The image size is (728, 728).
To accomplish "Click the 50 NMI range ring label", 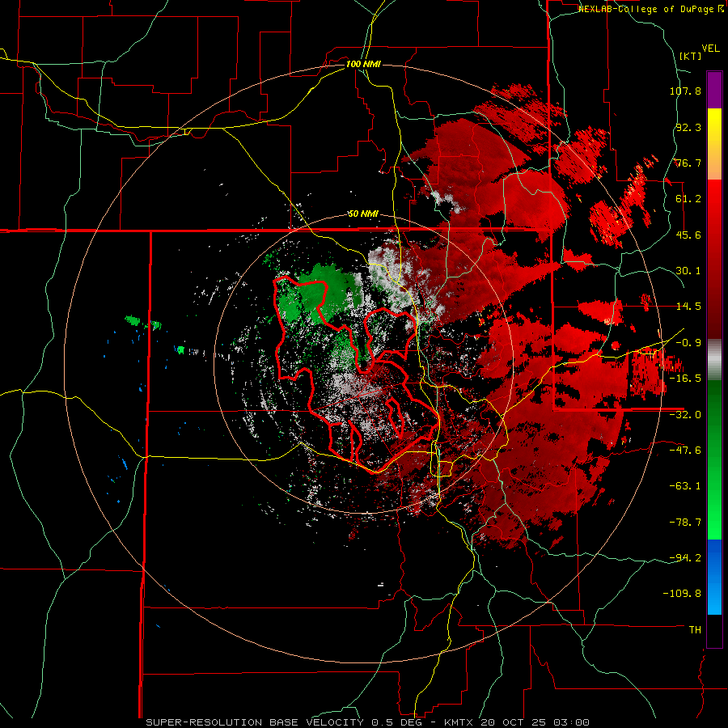I will click(363, 214).
